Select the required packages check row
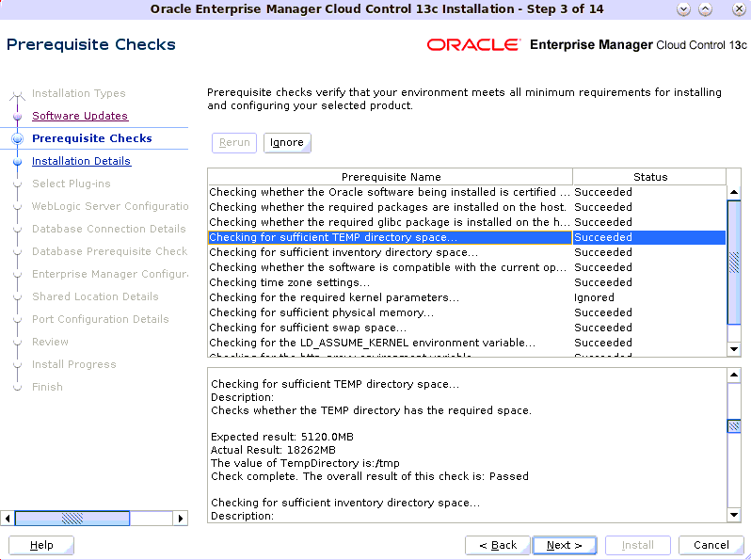751x560 pixels. 467,207
